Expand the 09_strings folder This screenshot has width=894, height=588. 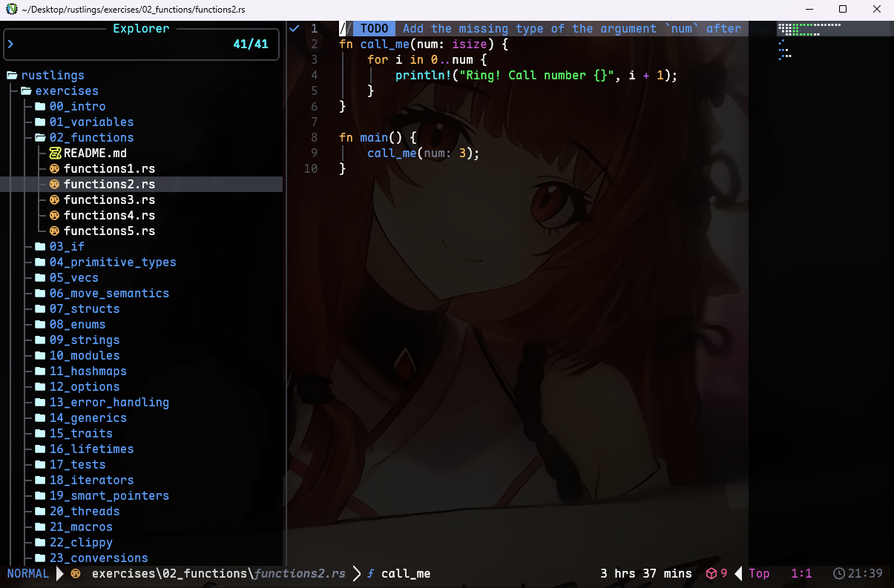coord(85,340)
